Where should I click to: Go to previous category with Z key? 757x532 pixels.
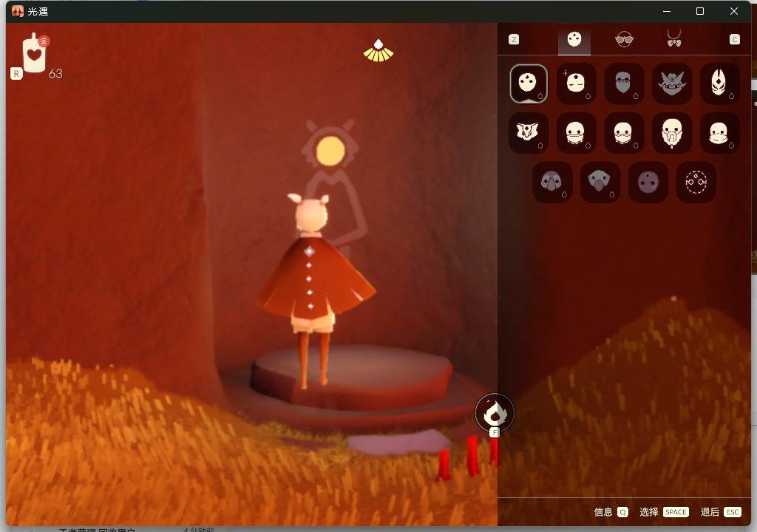tap(514, 40)
